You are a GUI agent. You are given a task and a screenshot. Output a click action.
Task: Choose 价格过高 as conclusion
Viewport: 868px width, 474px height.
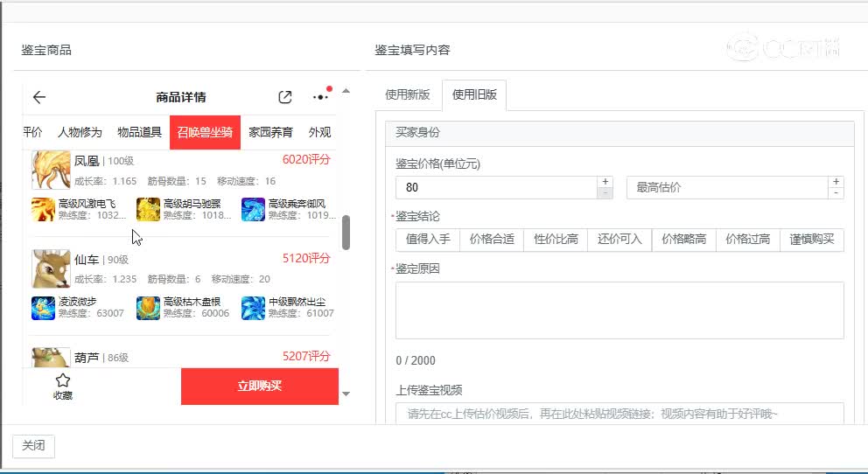[x=747, y=240]
